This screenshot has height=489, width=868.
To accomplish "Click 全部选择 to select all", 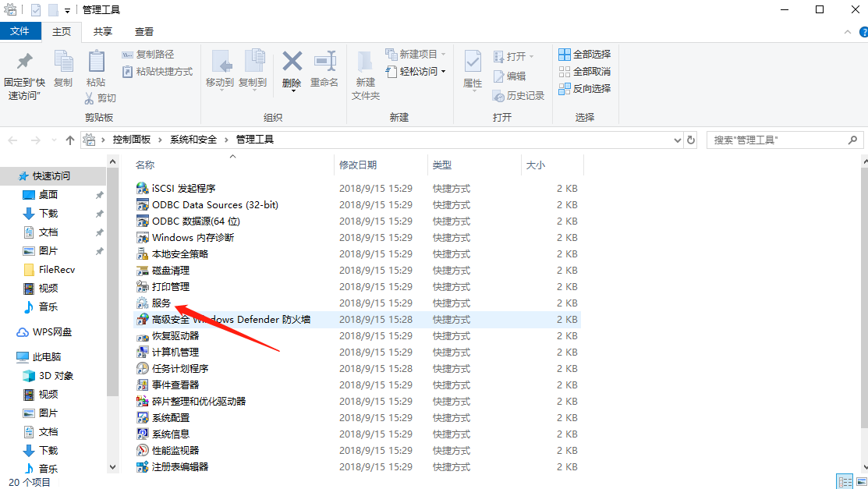I will point(585,55).
